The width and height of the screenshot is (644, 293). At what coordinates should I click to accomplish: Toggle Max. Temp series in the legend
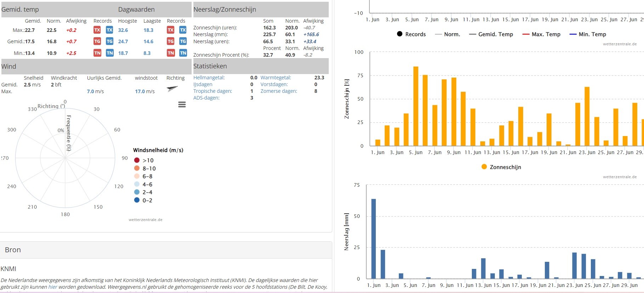541,34
